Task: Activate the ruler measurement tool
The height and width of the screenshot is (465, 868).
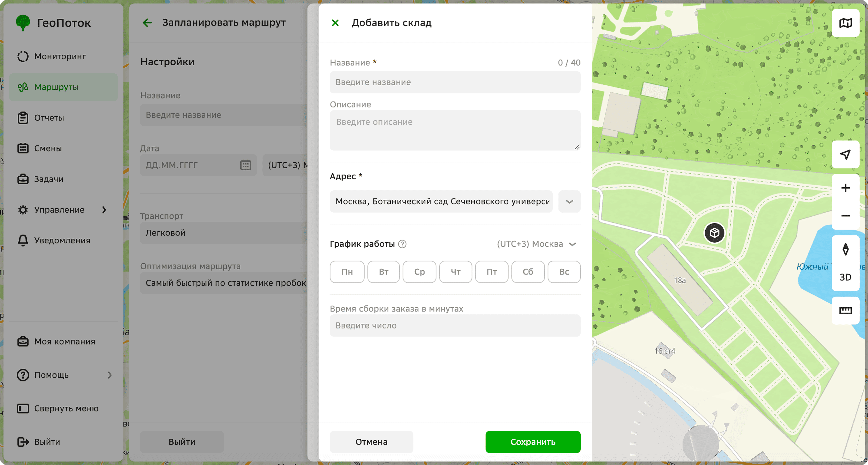Action: (x=845, y=310)
